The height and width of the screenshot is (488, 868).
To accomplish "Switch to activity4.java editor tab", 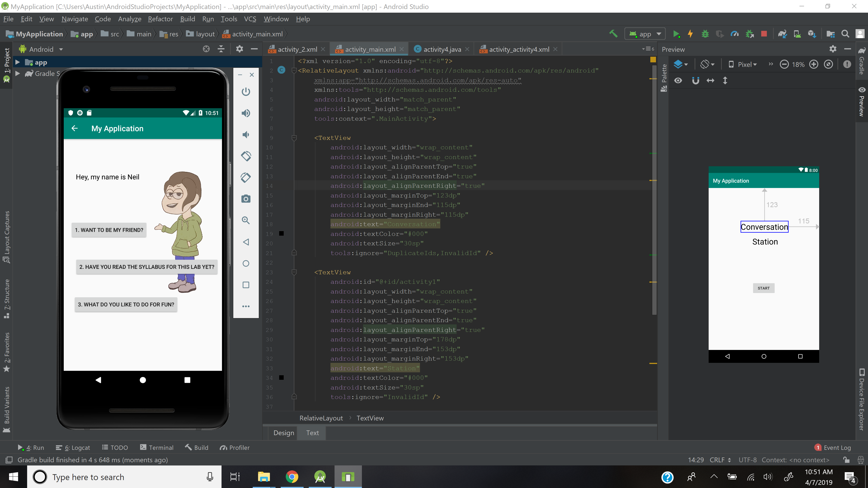I will [442, 49].
